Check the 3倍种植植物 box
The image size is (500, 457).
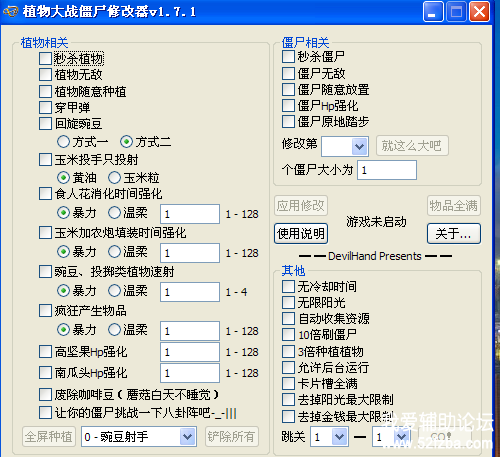tap(288, 351)
